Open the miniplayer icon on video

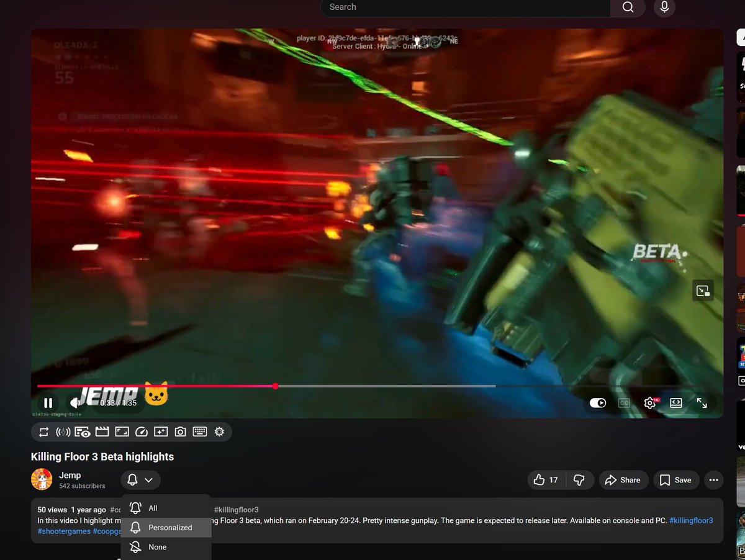point(703,291)
